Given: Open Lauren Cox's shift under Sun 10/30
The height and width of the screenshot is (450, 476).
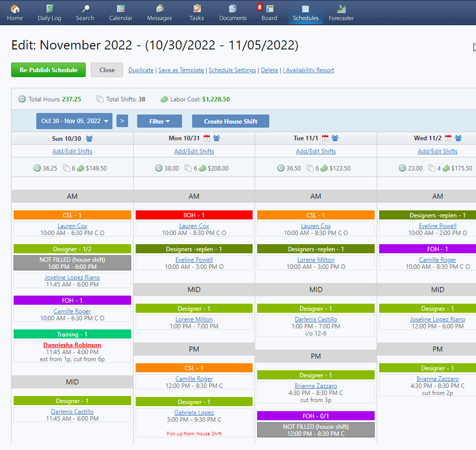Looking at the screenshot, I should pos(72,226).
